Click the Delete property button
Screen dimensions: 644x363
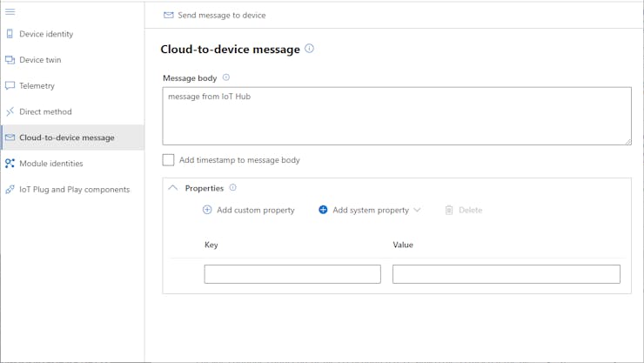[x=463, y=210]
